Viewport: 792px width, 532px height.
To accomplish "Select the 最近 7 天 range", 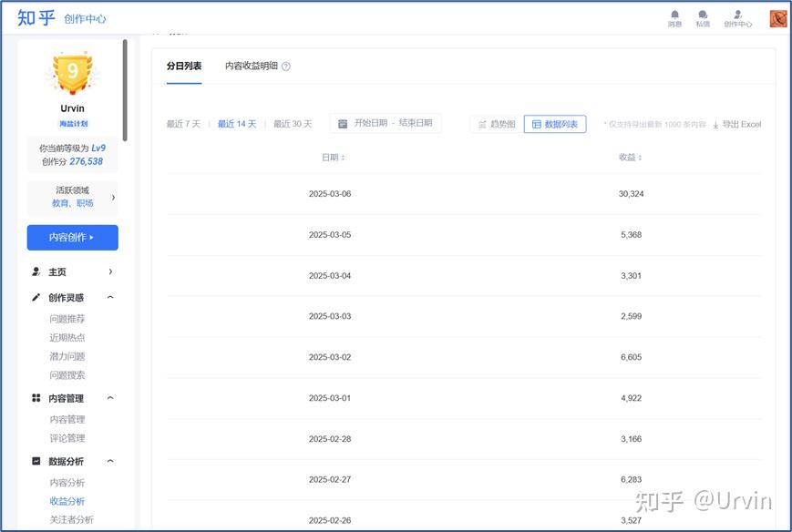I will pos(184,124).
